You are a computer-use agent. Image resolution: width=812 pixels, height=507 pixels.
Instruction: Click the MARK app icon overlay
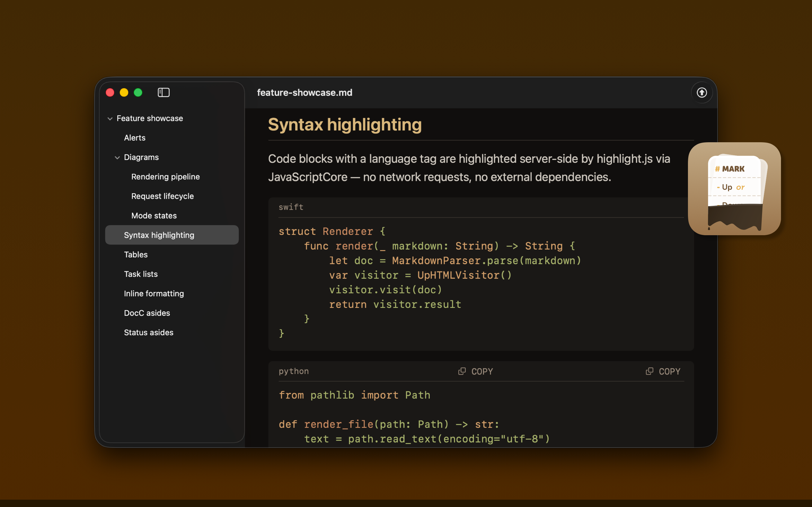point(735,190)
